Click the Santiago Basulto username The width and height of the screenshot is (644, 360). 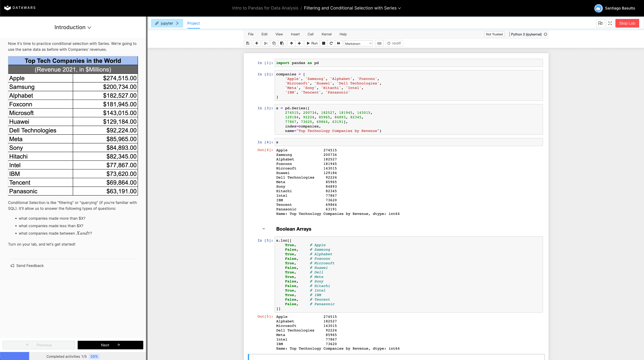620,8
